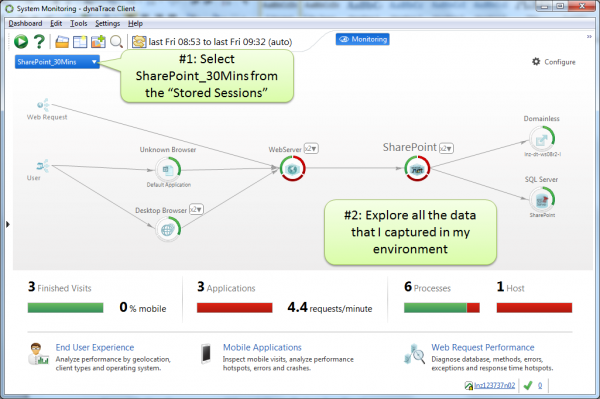Select the SharePoint .net node icon
Image resolution: width=600 pixels, height=399 pixels.
[x=417, y=169]
